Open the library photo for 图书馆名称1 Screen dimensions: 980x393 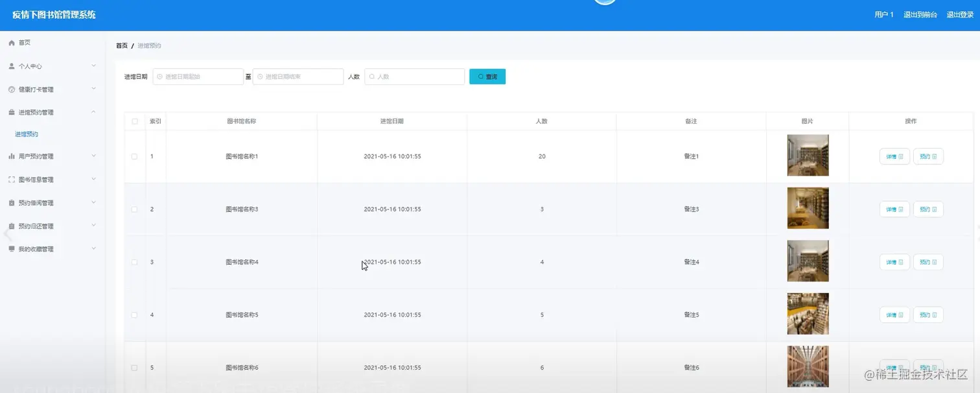coord(808,155)
